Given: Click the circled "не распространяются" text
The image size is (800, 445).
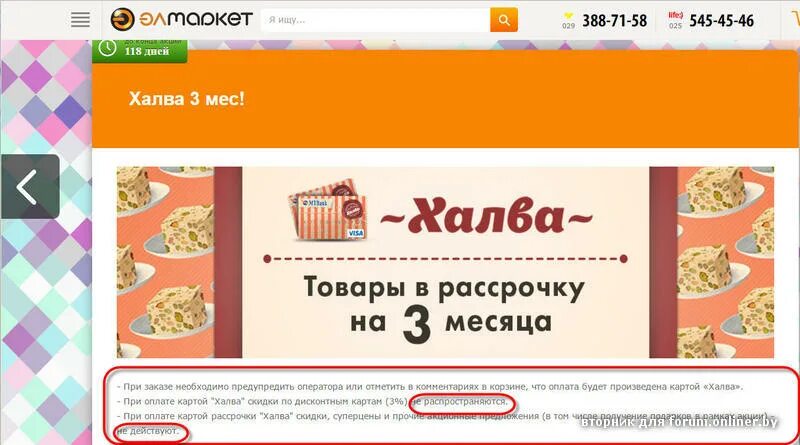Looking at the screenshot, I should 461,402.
